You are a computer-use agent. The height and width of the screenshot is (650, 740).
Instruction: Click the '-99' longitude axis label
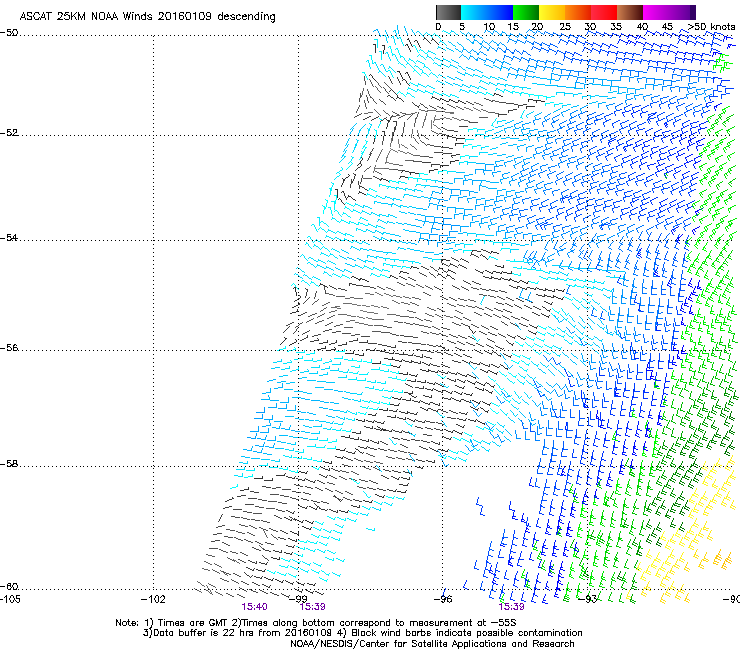pyautogui.click(x=297, y=599)
